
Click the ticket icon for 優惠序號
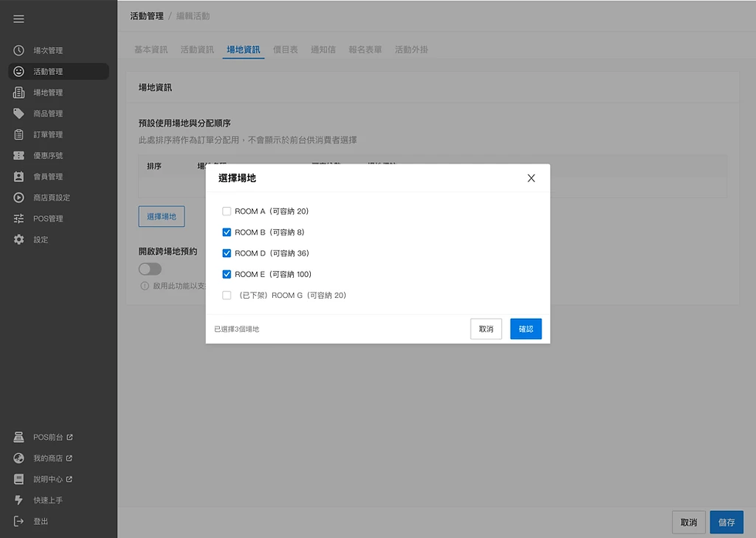click(19, 155)
